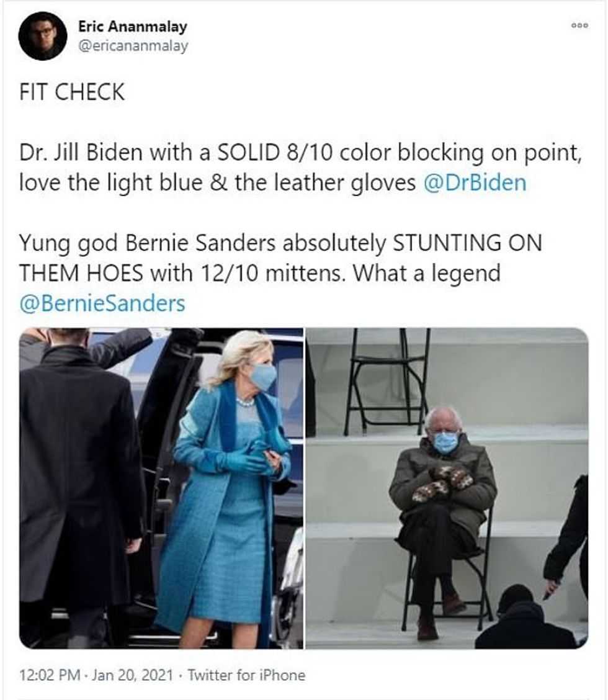Image resolution: width=608 pixels, height=700 pixels.
Task: Click the display name Eric Ananmalay
Action: coord(133,26)
